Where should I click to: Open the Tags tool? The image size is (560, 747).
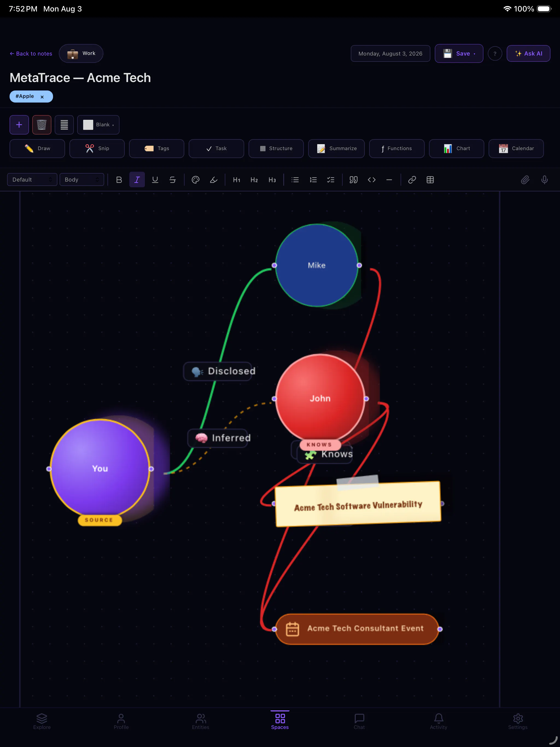click(157, 148)
